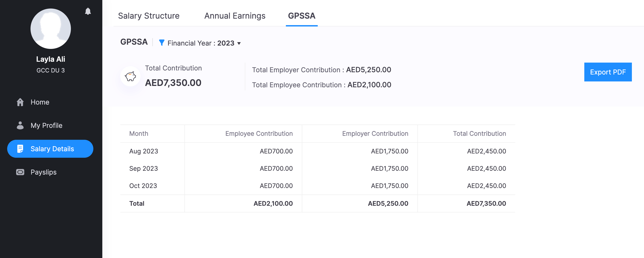Select the GPSSA tab
Screen dimensions: 644x258
[302, 16]
